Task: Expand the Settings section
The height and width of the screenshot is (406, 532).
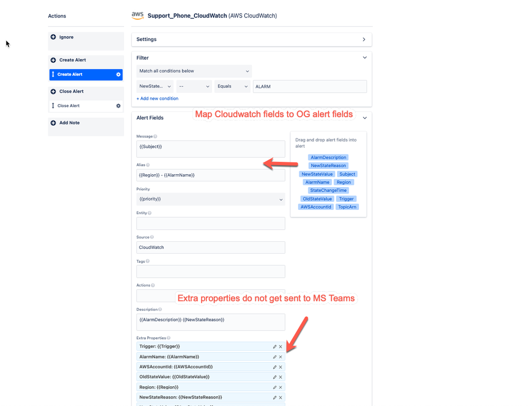Action: click(364, 39)
